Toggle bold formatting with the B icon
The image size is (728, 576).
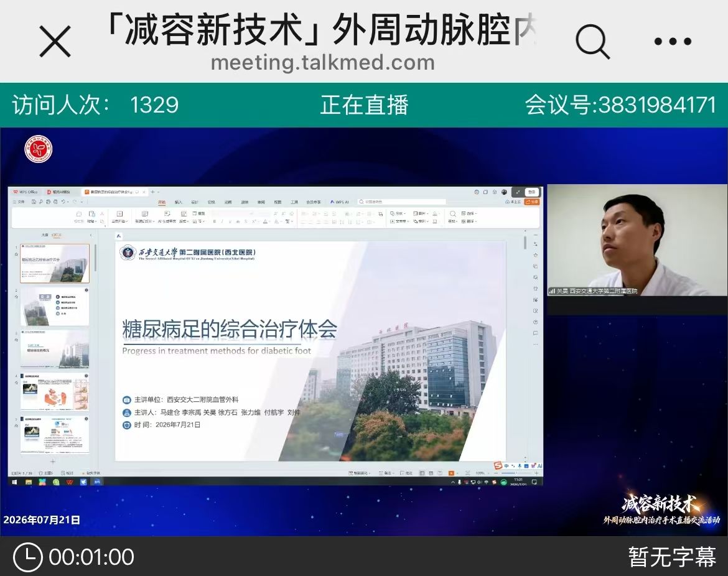tap(215, 221)
